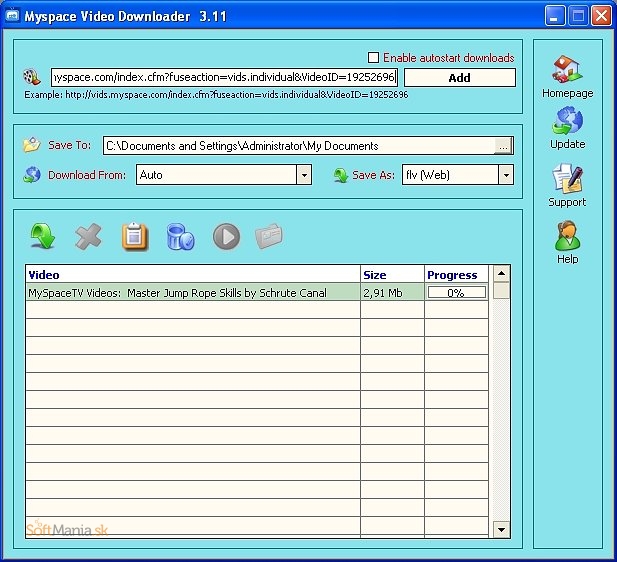The width and height of the screenshot is (617, 562).
Task: Click the green download arrow icon
Action: [42, 236]
